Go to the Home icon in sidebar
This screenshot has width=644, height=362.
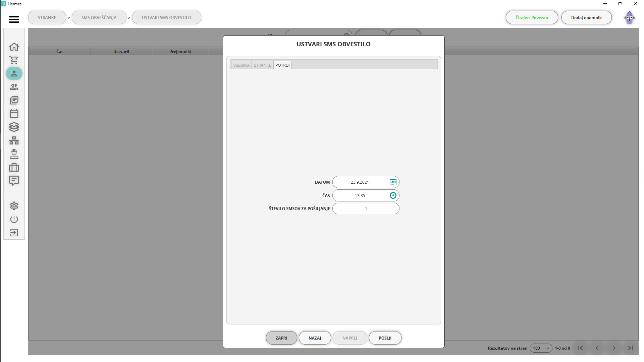(x=14, y=47)
